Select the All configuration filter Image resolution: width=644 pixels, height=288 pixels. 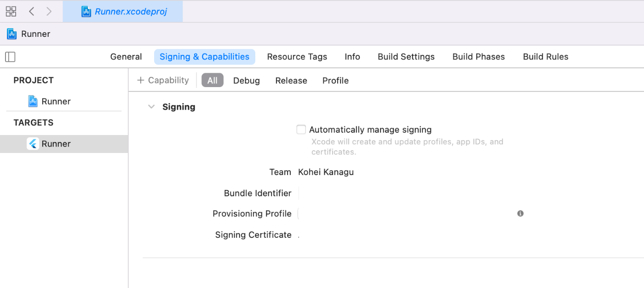(x=213, y=80)
